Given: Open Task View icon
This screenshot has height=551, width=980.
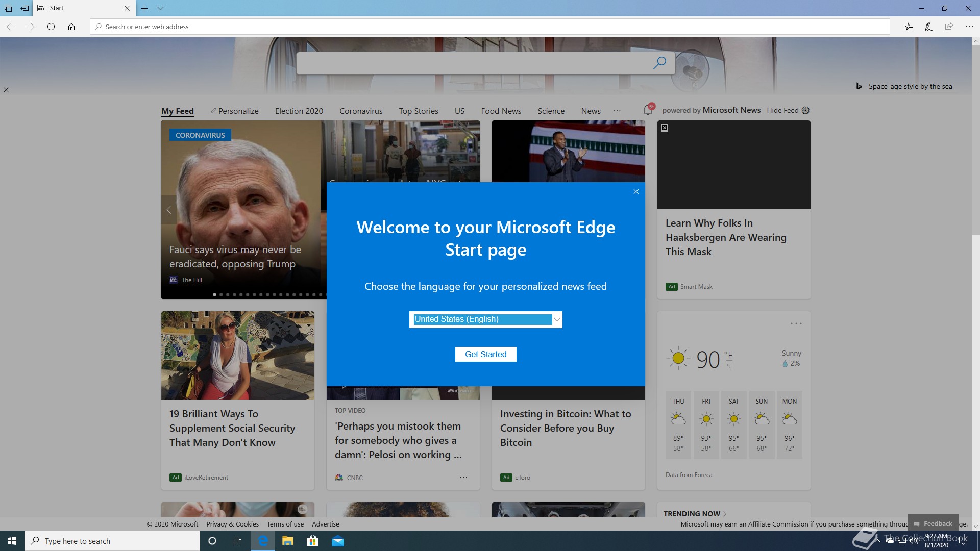Looking at the screenshot, I should click(x=237, y=541).
